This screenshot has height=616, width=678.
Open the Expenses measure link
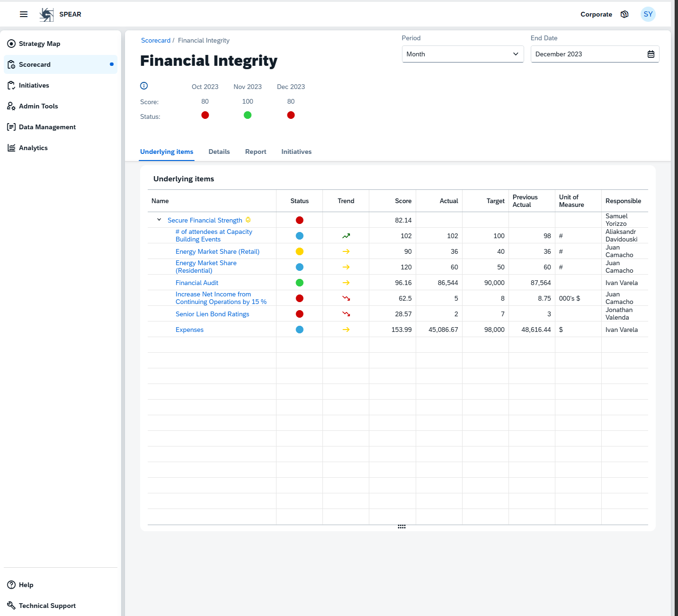pyautogui.click(x=189, y=329)
